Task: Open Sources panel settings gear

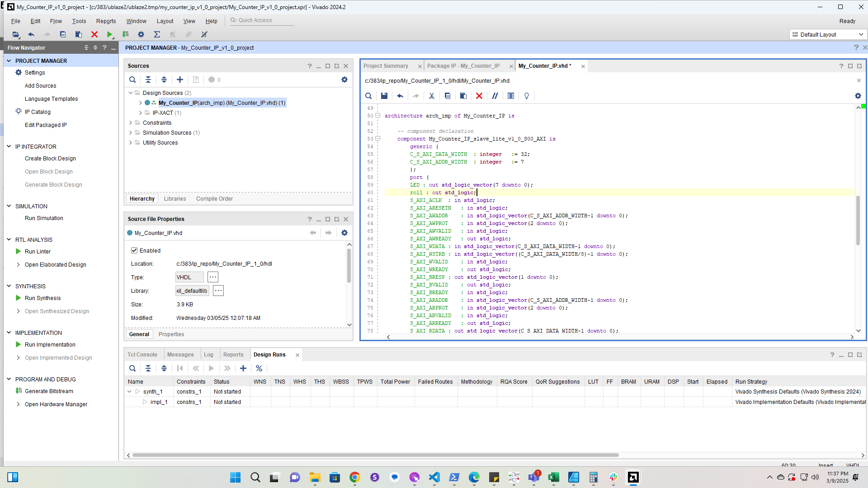Action: click(344, 80)
